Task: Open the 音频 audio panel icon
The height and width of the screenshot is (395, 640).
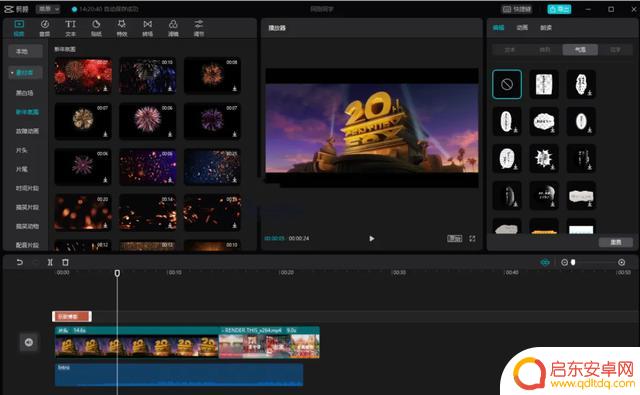Action: [45, 28]
